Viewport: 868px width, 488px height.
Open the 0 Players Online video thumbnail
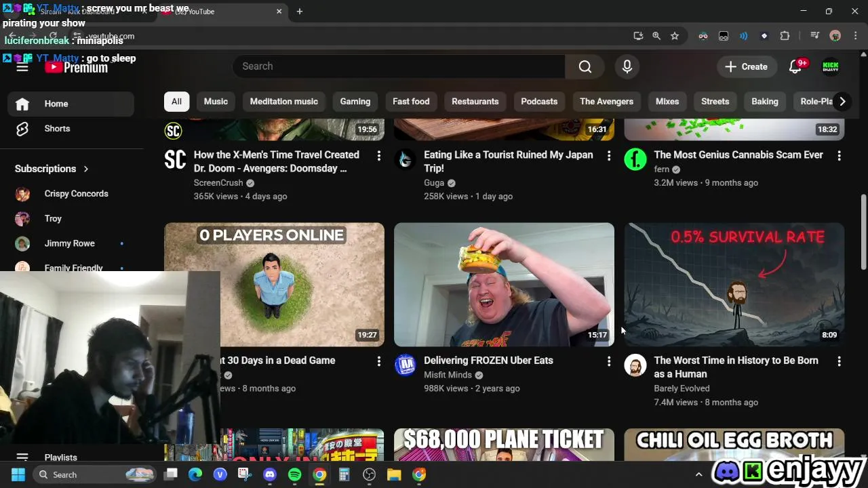point(274,285)
